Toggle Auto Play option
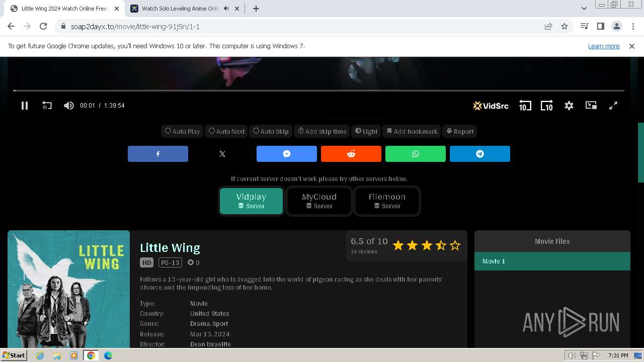This screenshot has width=644, height=362. (183, 131)
